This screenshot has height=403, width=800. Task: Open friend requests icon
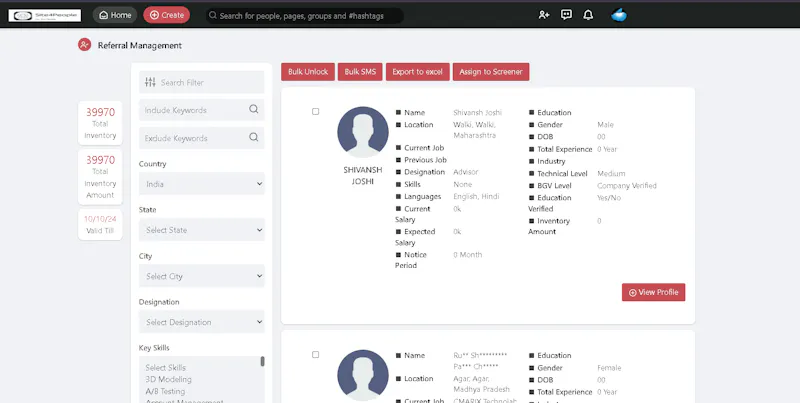click(x=544, y=15)
